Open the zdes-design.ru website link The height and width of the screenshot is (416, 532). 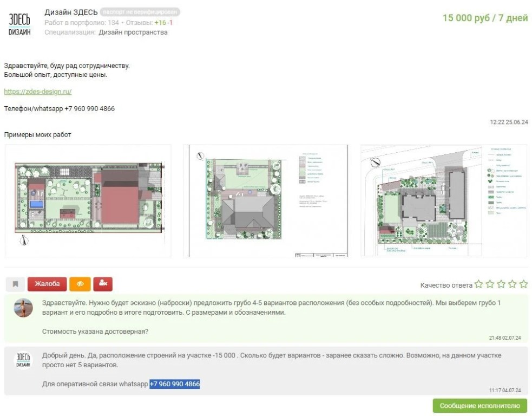tap(38, 92)
